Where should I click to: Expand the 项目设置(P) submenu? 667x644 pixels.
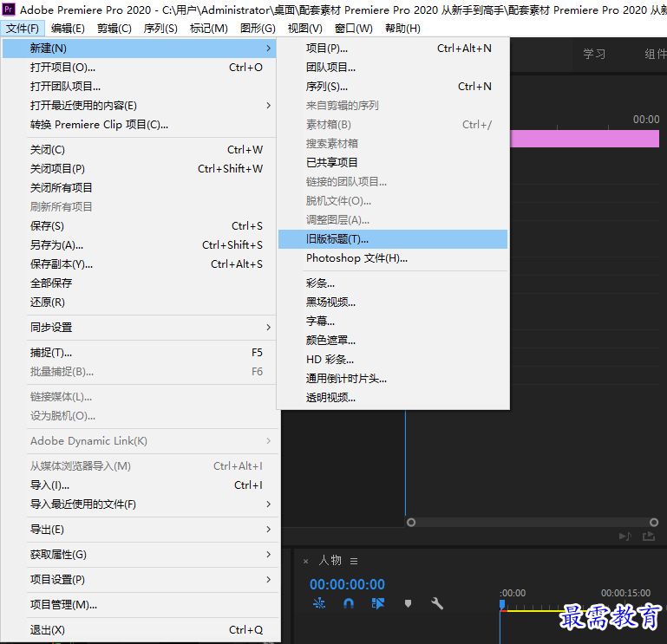tap(139, 579)
